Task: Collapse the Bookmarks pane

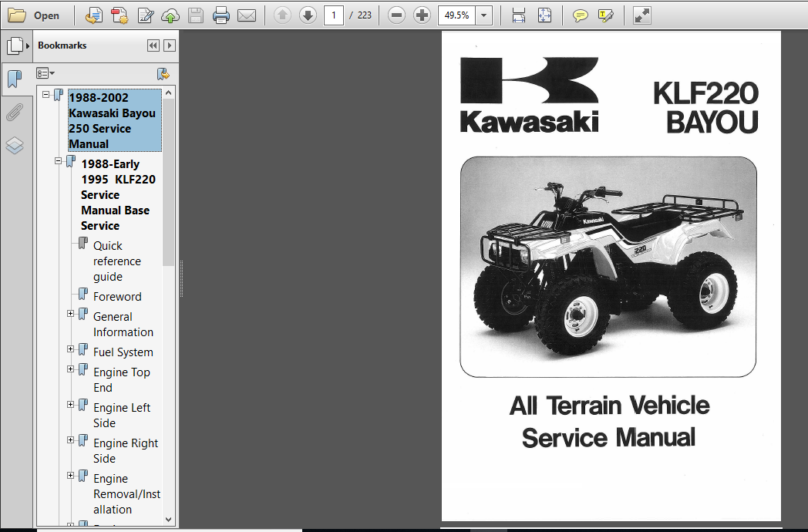Action: coord(153,46)
